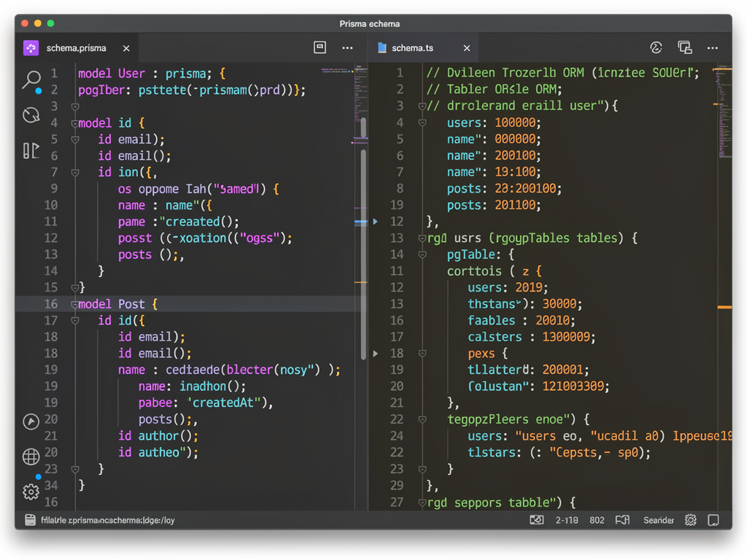Collapse the 'pgTable: {' fold arrow
The height and width of the screenshot is (560, 747).
coord(422,254)
